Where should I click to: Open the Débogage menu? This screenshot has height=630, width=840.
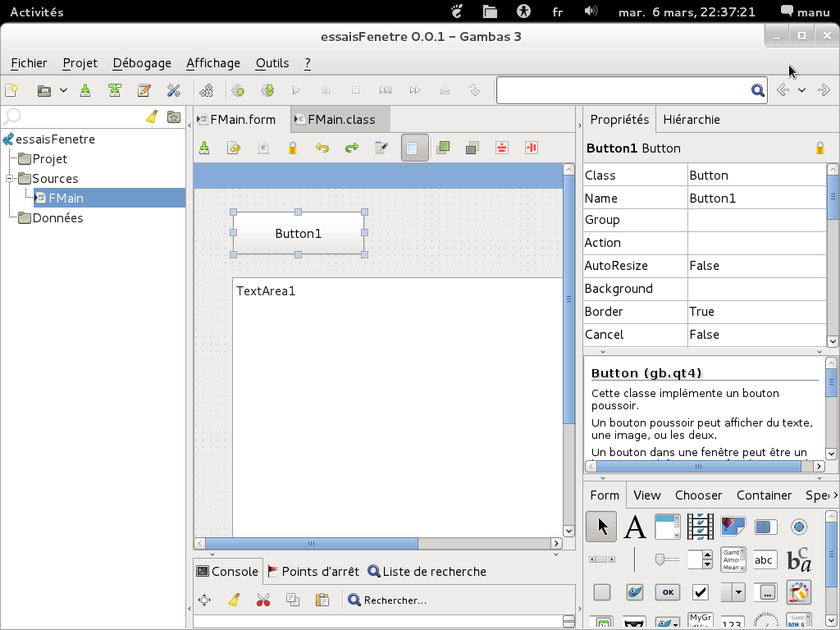142,63
